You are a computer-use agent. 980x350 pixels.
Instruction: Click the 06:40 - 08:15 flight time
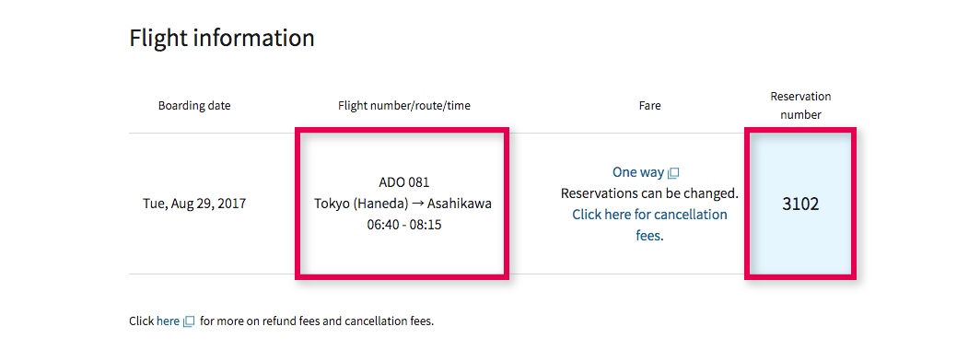[x=403, y=225]
